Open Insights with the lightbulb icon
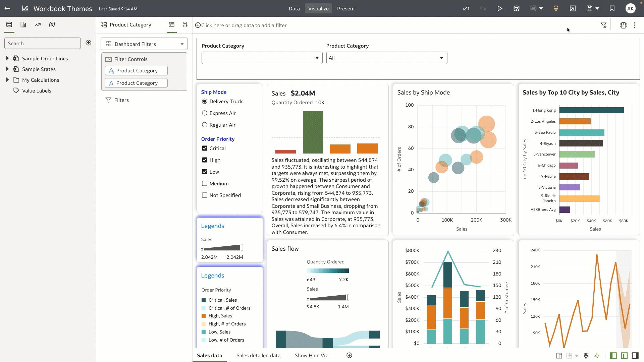Image resolution: width=644 pixels, height=362 pixels. tap(555, 8)
